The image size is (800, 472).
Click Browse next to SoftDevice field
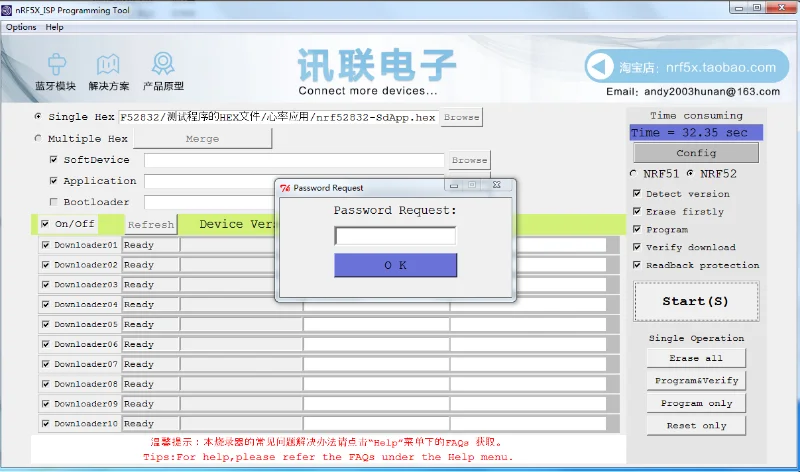point(469,160)
